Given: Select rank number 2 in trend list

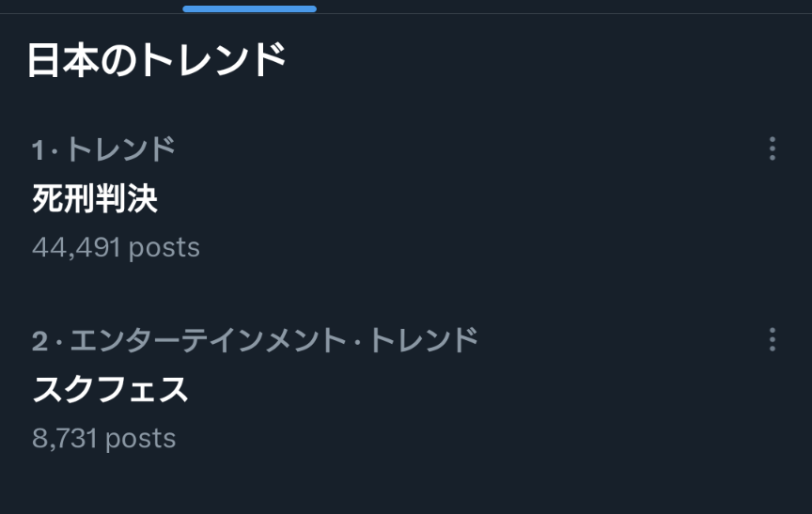Looking at the screenshot, I should pos(39,342).
